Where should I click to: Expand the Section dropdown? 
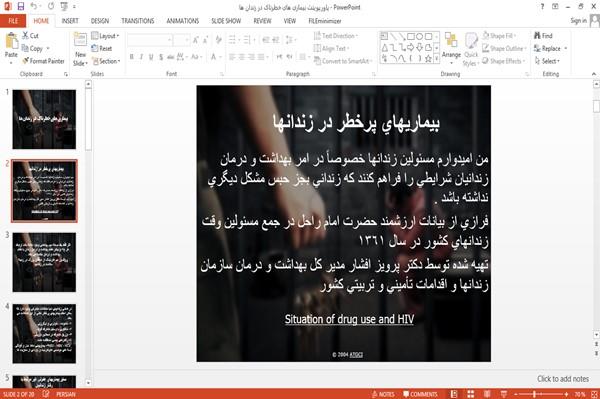(x=106, y=61)
